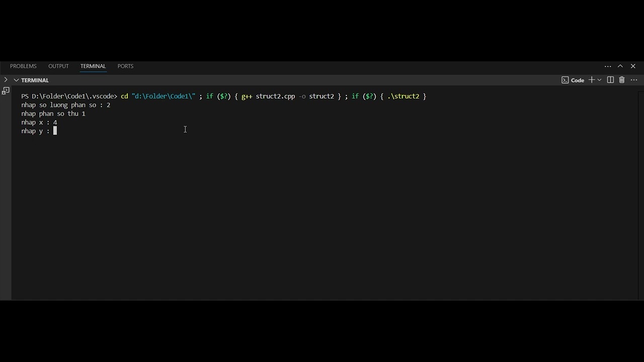Click the '"d:\Folder\Code1\"' path string

[164, 97]
